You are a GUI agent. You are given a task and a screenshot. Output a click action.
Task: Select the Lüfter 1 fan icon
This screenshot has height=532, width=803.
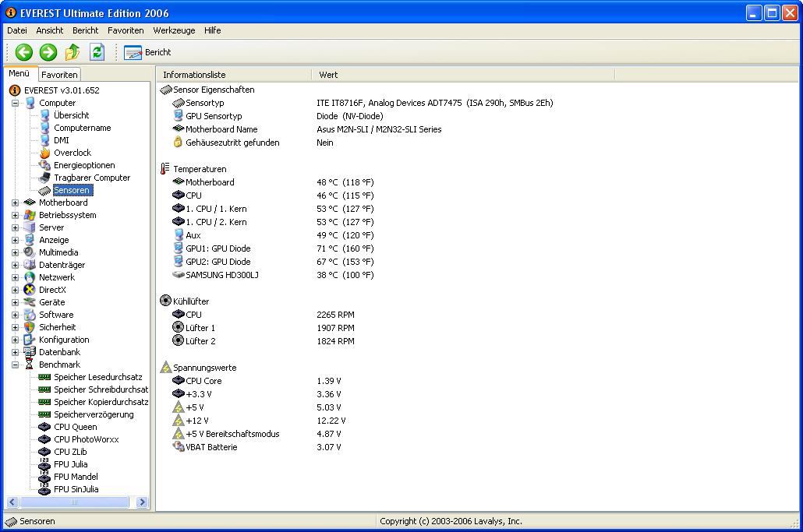point(178,327)
